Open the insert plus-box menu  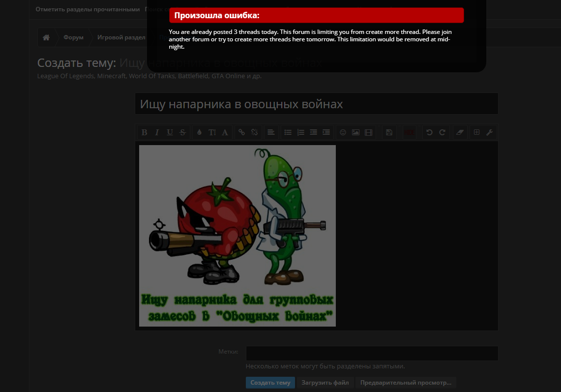pos(476,132)
